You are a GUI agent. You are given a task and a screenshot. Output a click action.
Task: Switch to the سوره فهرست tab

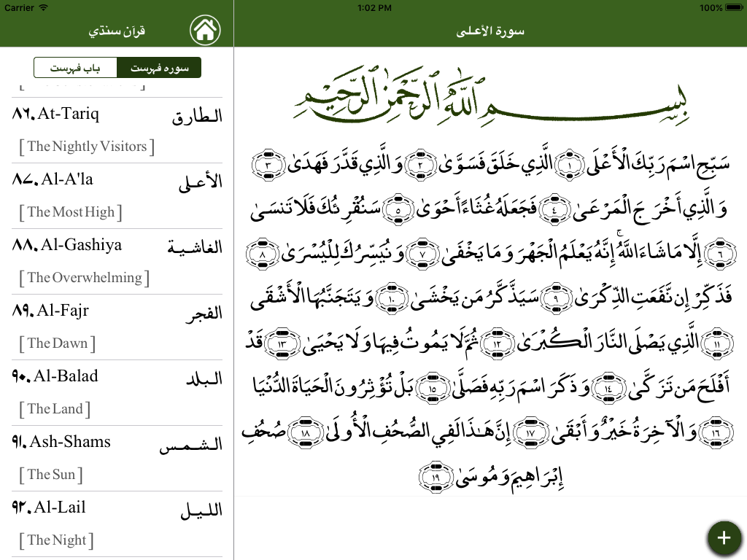tap(159, 68)
